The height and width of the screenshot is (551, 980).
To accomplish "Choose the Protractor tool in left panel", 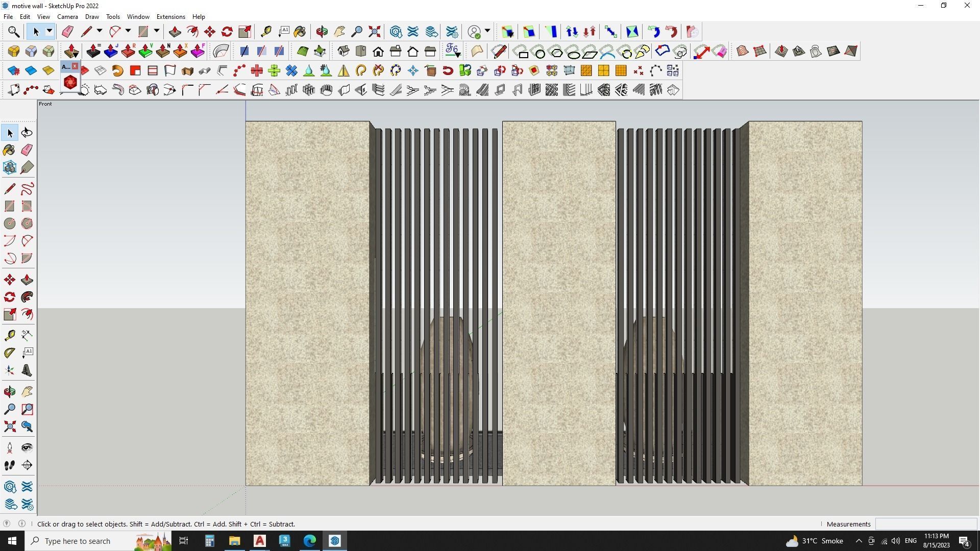I will (10, 353).
